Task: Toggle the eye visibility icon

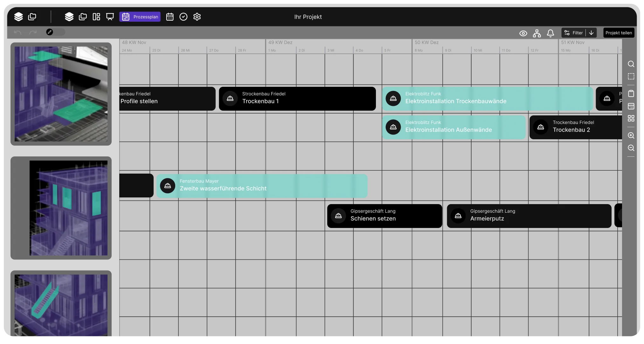Action: [x=523, y=33]
